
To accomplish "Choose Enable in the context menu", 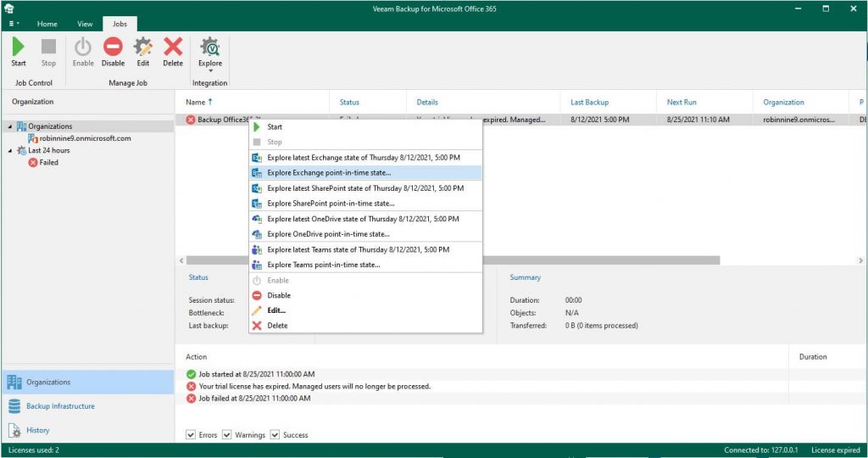I will pyautogui.click(x=365, y=280).
